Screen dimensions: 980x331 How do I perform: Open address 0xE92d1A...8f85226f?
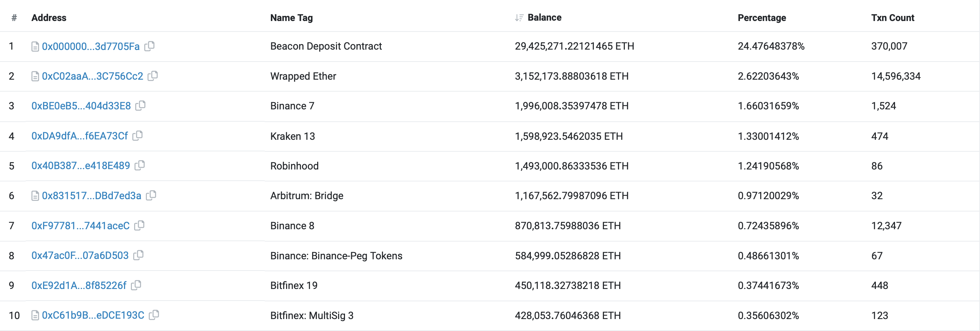[x=79, y=285]
